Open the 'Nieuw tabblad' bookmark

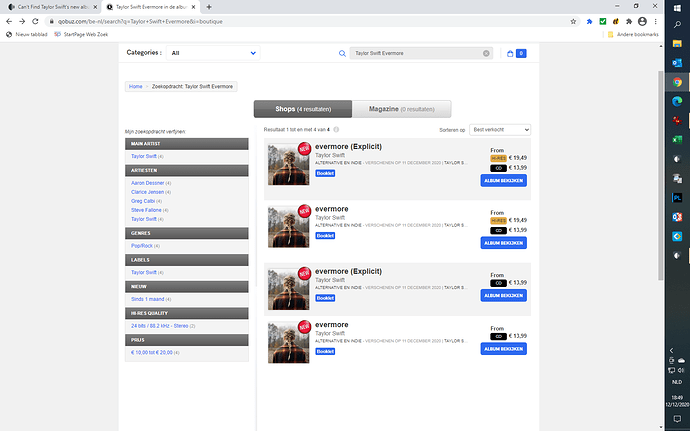[27, 34]
